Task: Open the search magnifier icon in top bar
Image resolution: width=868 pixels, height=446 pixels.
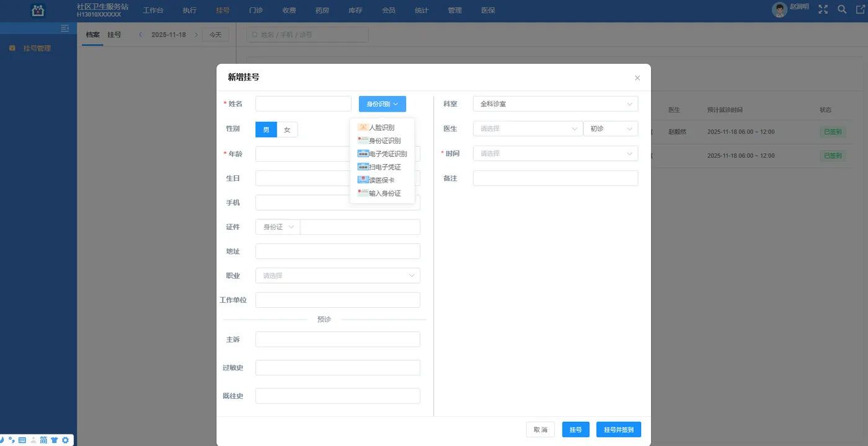Action: point(841,9)
